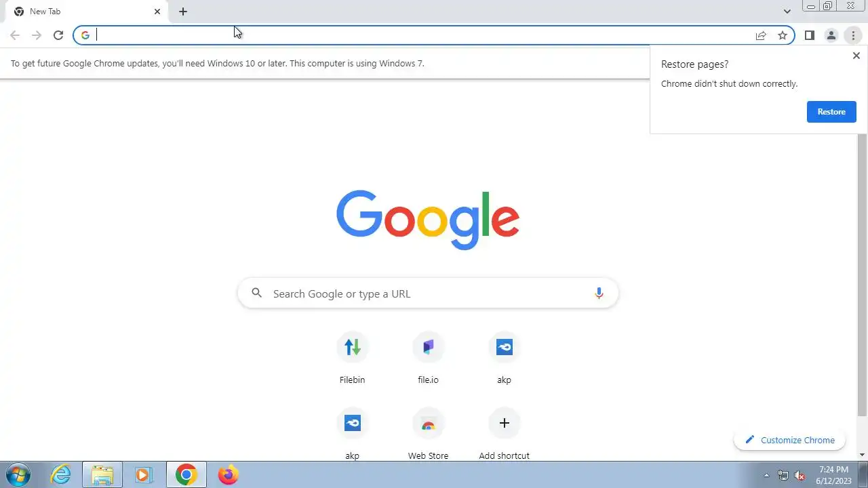Select the Chrome taskbar icon
The height and width of the screenshot is (488, 868).
[186, 474]
